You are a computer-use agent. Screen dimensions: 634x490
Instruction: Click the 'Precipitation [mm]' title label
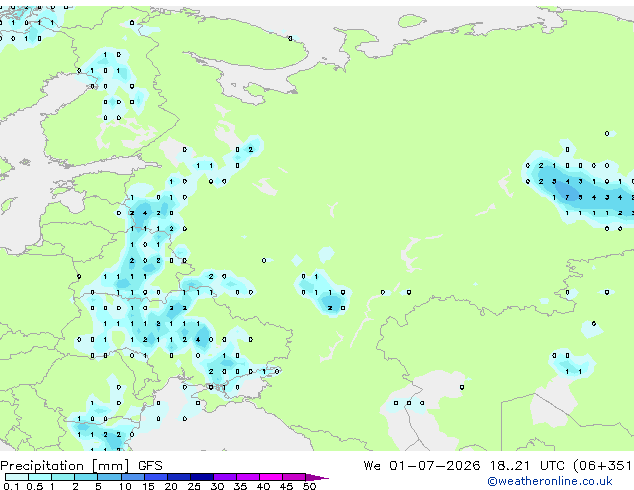(65, 466)
